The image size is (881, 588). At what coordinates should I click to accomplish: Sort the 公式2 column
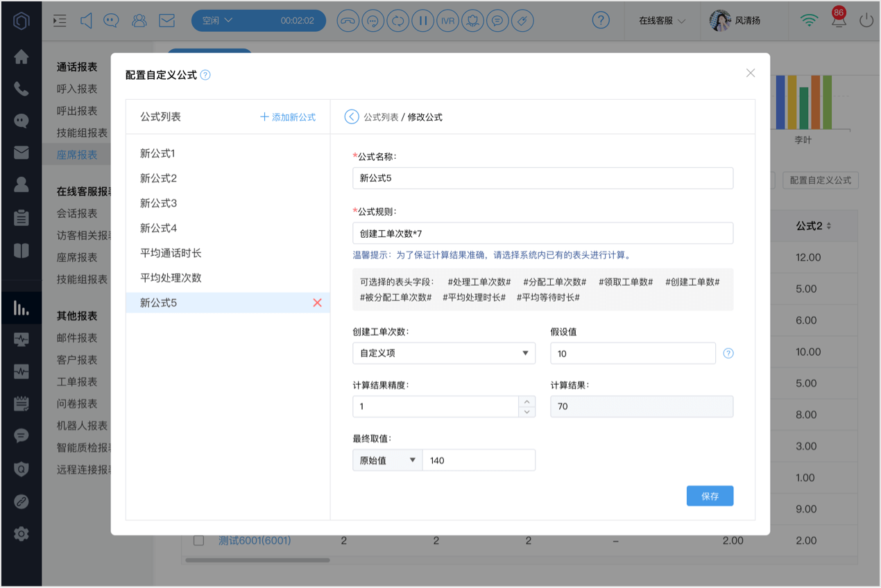point(828,226)
